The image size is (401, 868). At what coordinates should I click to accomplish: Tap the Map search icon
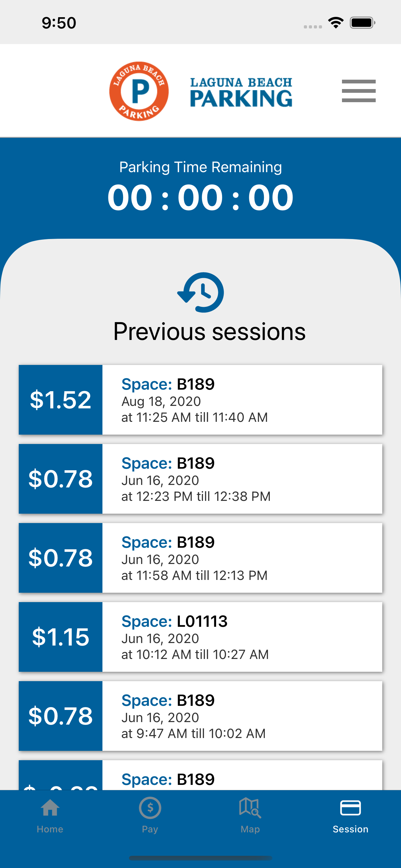[250, 808]
